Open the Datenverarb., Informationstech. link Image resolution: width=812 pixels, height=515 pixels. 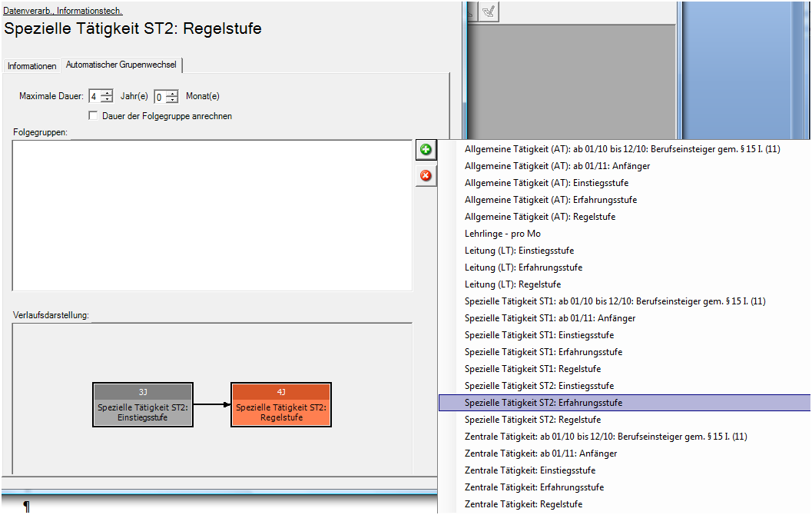[63, 11]
